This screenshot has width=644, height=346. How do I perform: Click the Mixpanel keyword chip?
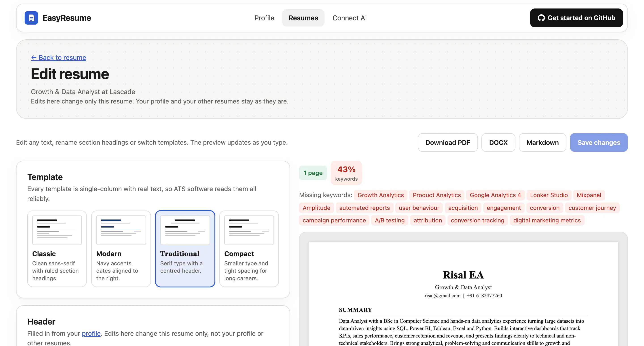[589, 195]
